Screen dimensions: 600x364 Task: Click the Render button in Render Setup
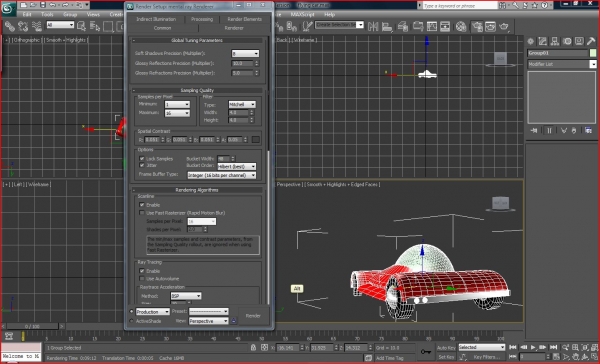(x=253, y=316)
